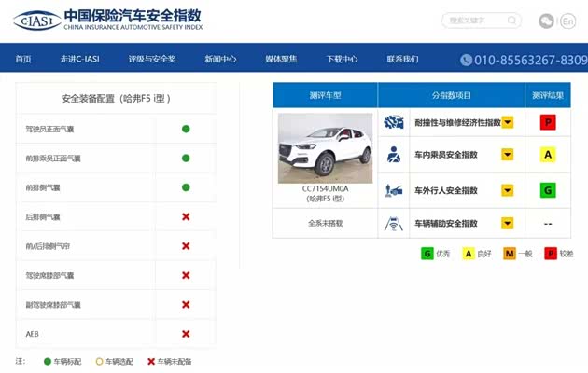
Task: Click the 车辆辅助安全指数 radar icon
Action: tap(395, 224)
